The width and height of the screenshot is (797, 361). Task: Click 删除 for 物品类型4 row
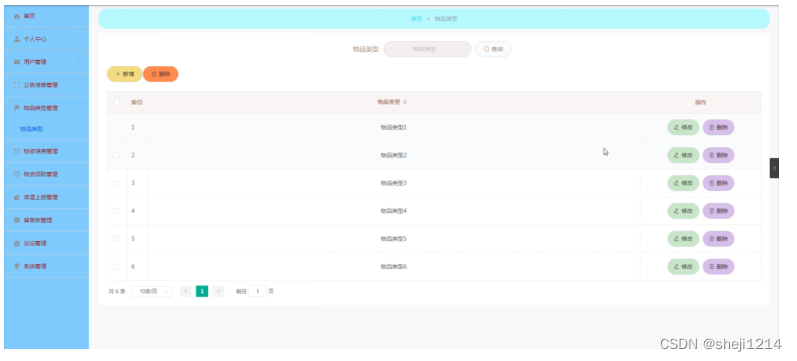[719, 211]
